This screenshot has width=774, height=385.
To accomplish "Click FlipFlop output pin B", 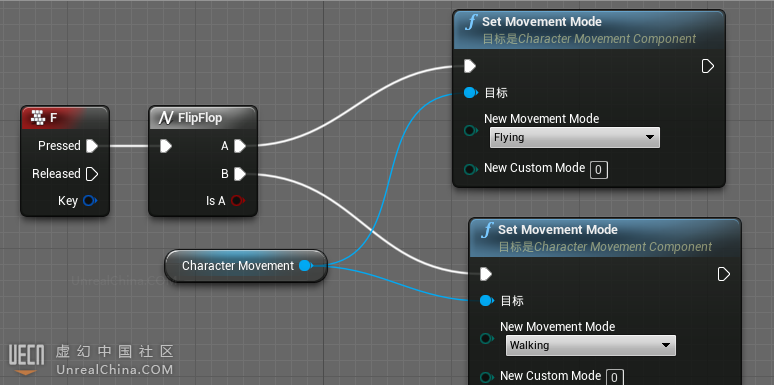I will [x=239, y=174].
